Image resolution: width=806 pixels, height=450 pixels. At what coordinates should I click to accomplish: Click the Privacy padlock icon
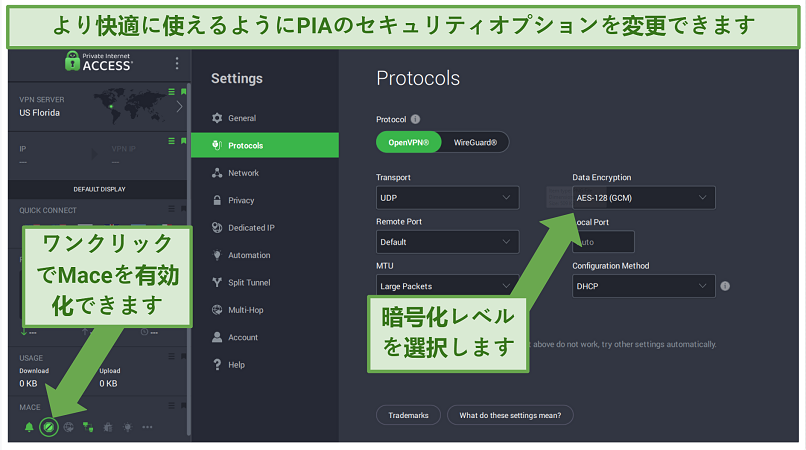[217, 200]
